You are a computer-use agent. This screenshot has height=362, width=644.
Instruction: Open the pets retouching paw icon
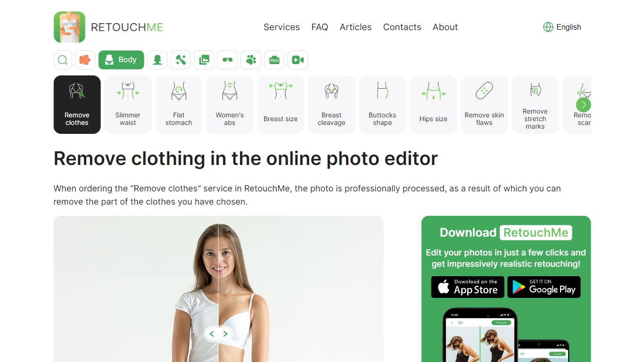coord(251,60)
